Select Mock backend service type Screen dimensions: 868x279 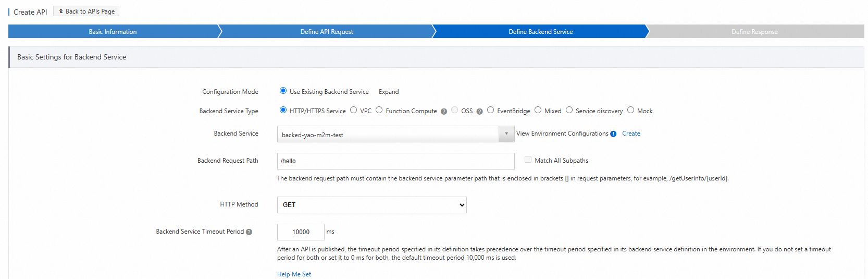click(630, 110)
